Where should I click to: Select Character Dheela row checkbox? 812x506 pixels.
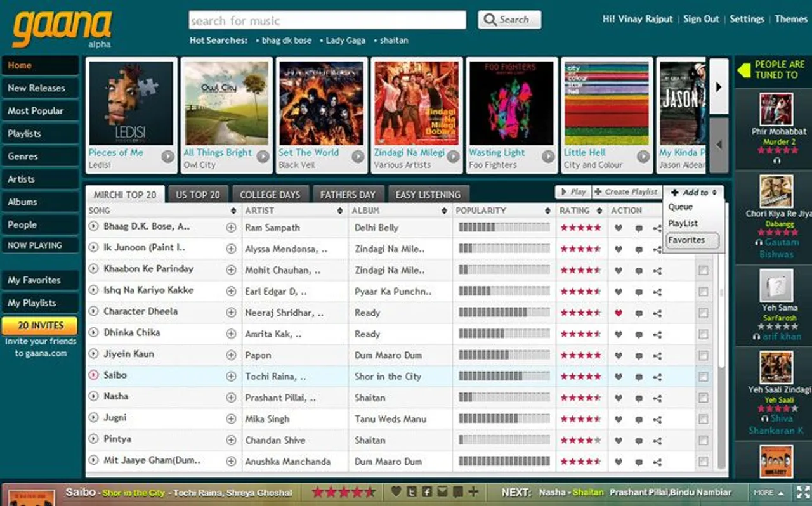coord(703,313)
